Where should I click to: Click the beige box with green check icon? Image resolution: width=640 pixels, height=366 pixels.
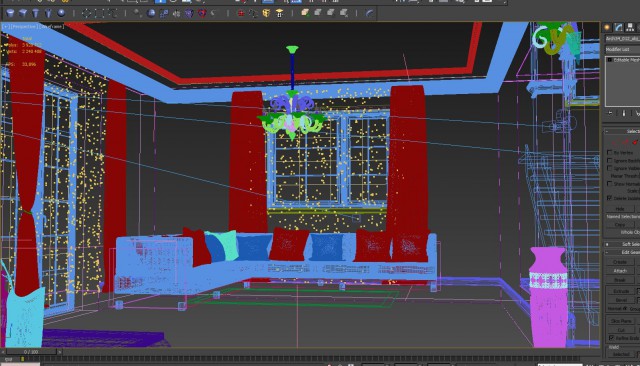(x=305, y=13)
